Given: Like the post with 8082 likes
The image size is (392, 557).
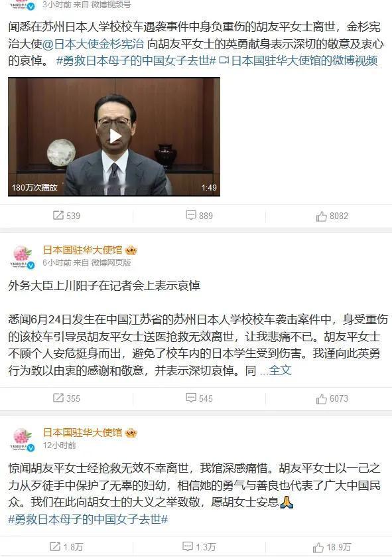Looking at the screenshot, I should 332,216.
